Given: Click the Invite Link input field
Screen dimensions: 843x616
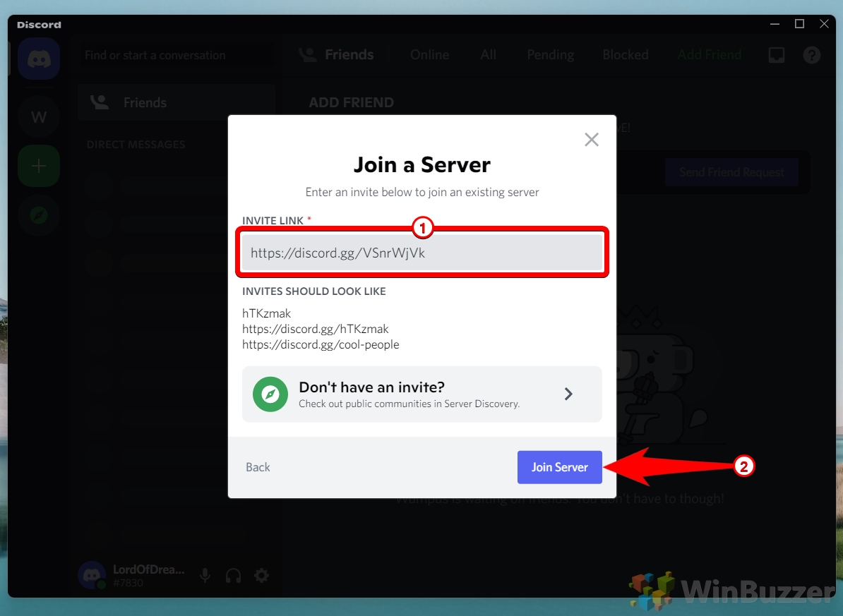Looking at the screenshot, I should point(422,253).
